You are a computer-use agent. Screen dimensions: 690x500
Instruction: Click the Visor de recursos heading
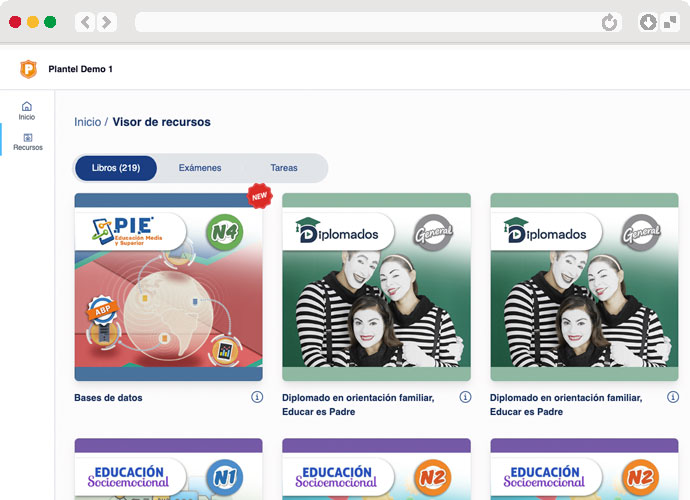click(x=161, y=122)
